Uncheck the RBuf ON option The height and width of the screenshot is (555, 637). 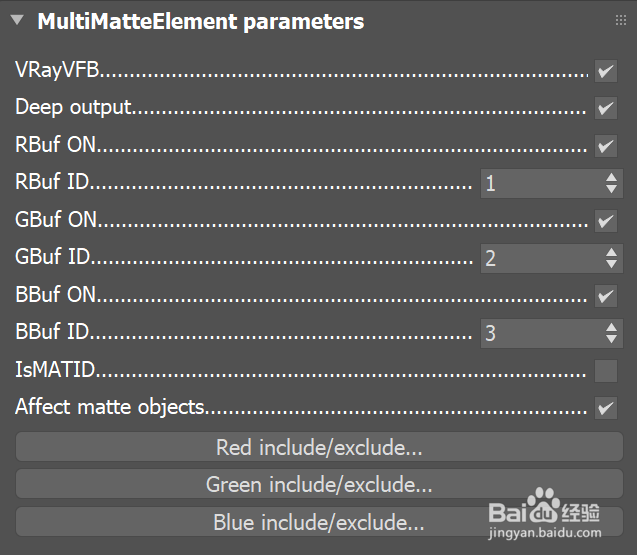click(606, 146)
